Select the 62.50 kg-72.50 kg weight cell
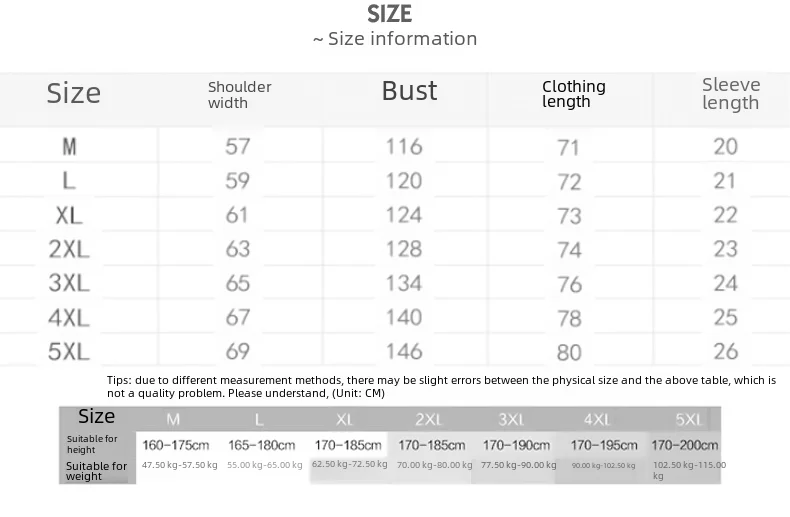This screenshot has height=517, width=790. coord(350,464)
